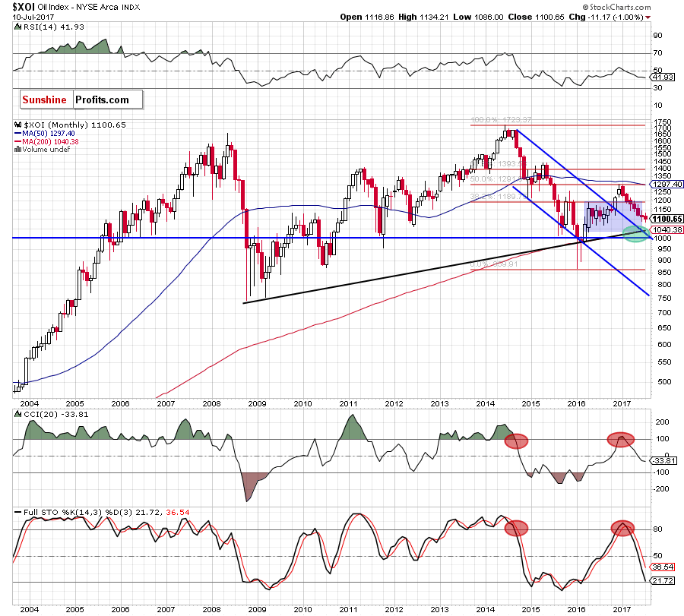Click the volume bars icon before Volume undef
This screenshot has width=684, height=616.
pos(18,149)
